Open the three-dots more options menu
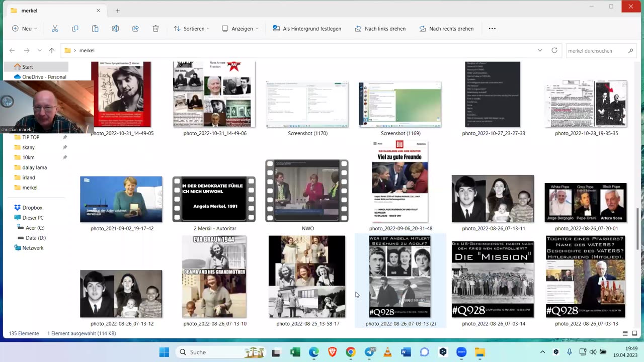The image size is (644, 362). 492,29
